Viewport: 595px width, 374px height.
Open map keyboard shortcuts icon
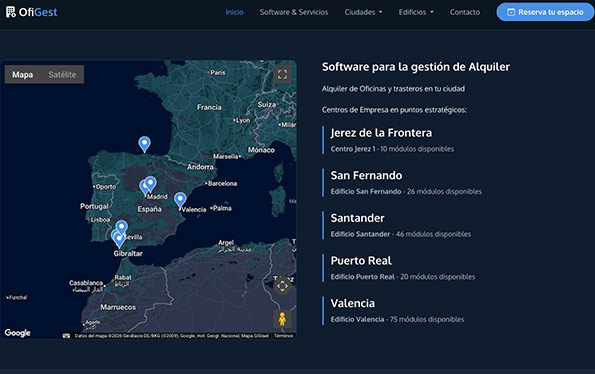pos(66,336)
